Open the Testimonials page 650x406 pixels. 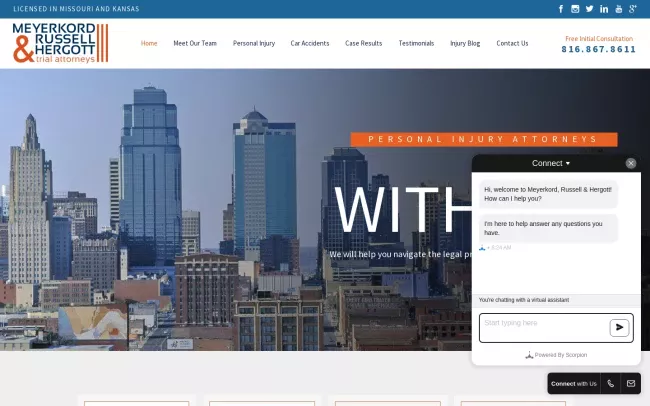pyautogui.click(x=416, y=44)
